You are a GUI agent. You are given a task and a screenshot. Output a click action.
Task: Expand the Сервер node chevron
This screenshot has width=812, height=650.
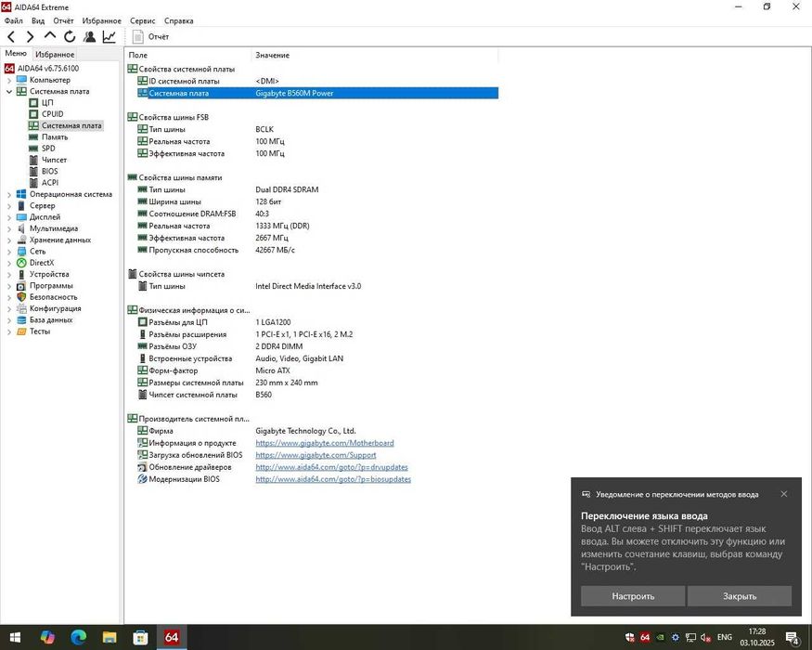tap(8, 206)
